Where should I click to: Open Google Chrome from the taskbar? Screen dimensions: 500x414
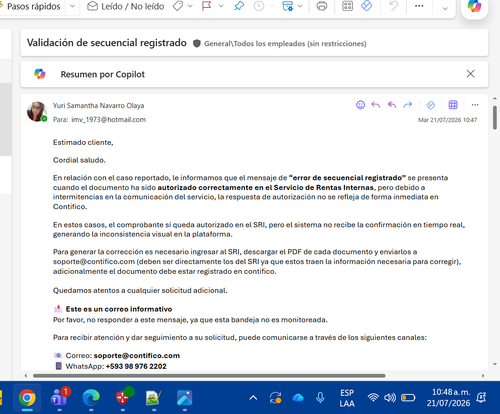(27, 398)
